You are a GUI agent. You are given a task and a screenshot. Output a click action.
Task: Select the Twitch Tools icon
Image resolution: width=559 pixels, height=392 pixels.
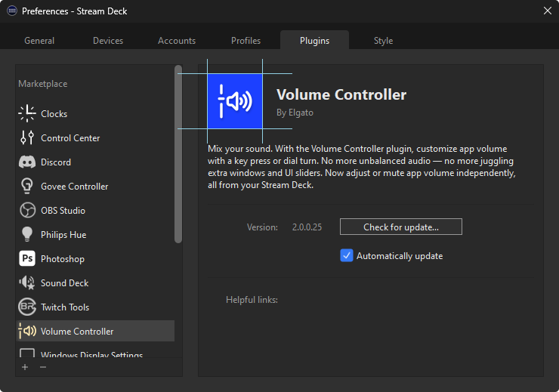27,307
